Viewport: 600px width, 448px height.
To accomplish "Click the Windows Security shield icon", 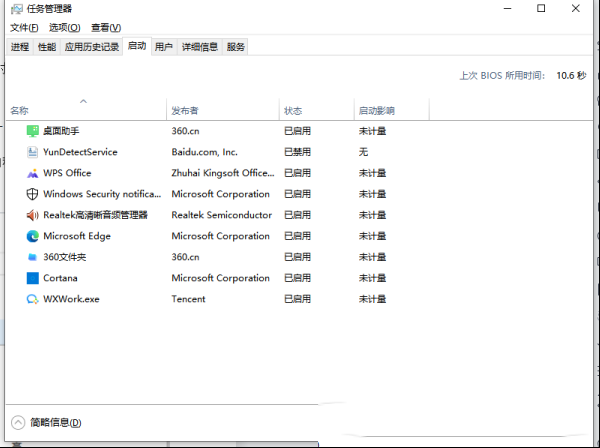I will pyautogui.click(x=33, y=194).
